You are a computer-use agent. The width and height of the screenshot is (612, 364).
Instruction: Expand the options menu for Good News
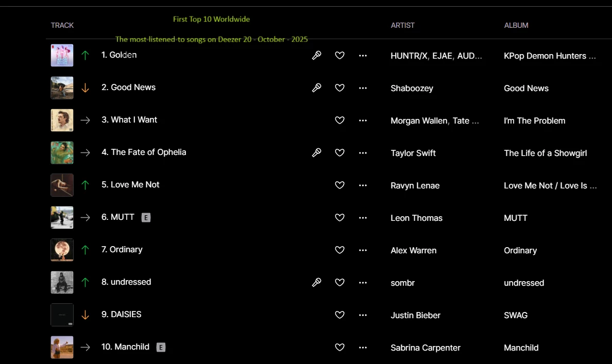[x=363, y=88]
